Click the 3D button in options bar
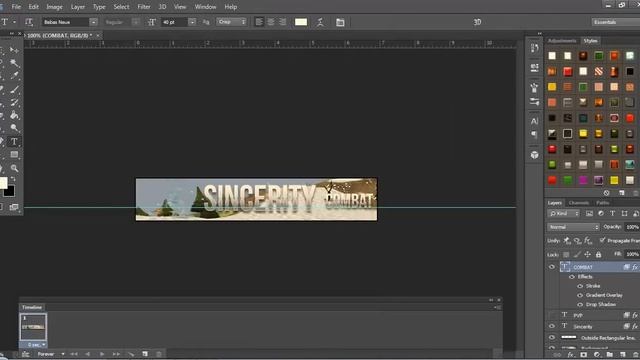640x360 pixels. [x=477, y=22]
